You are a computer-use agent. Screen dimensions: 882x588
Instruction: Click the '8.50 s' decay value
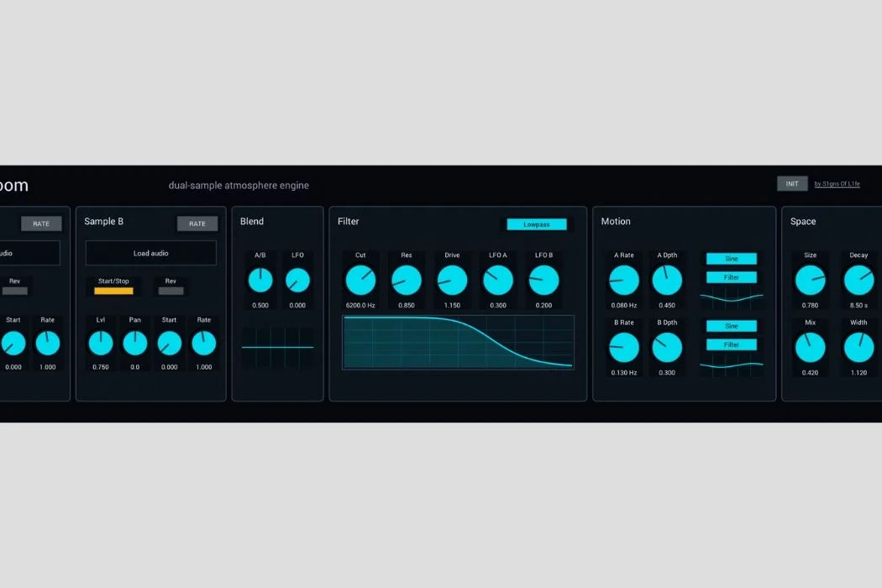tap(859, 306)
